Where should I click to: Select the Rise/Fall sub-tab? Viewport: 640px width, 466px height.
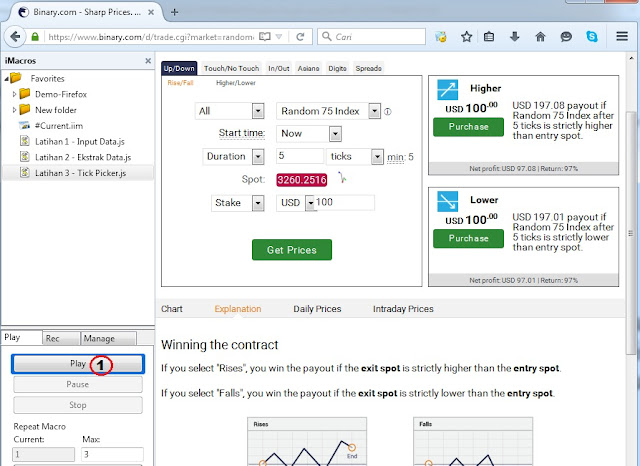click(180, 83)
